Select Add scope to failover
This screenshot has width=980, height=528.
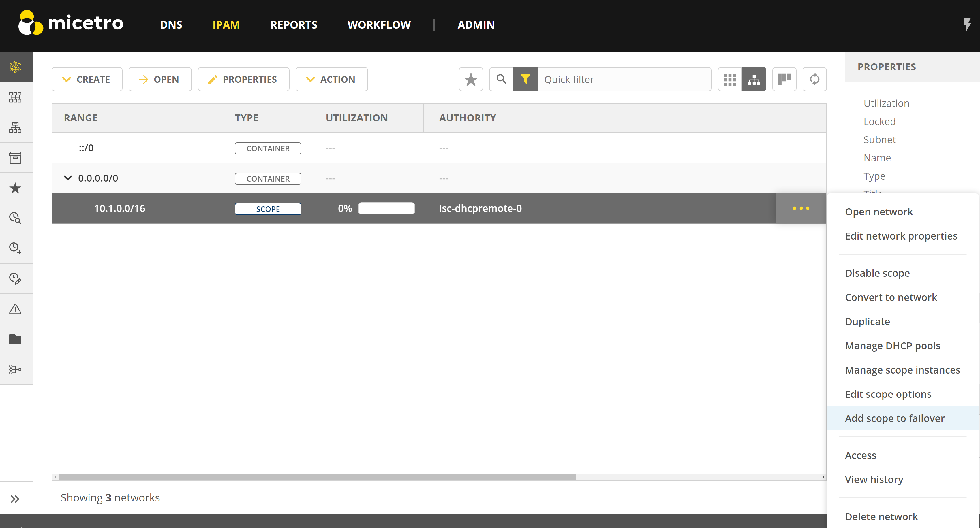(x=894, y=418)
